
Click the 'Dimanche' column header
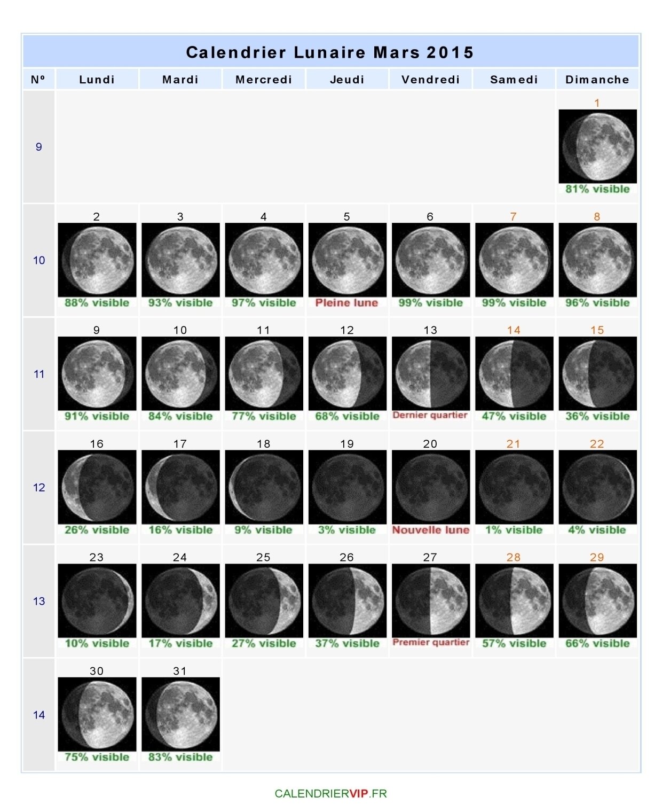tap(597, 79)
